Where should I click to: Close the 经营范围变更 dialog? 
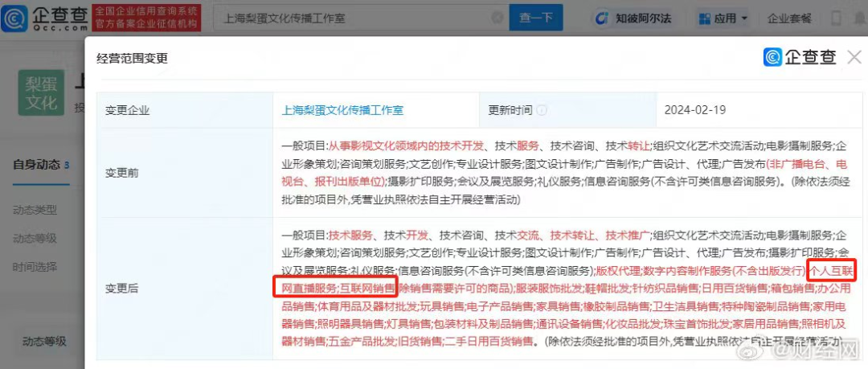point(854,57)
